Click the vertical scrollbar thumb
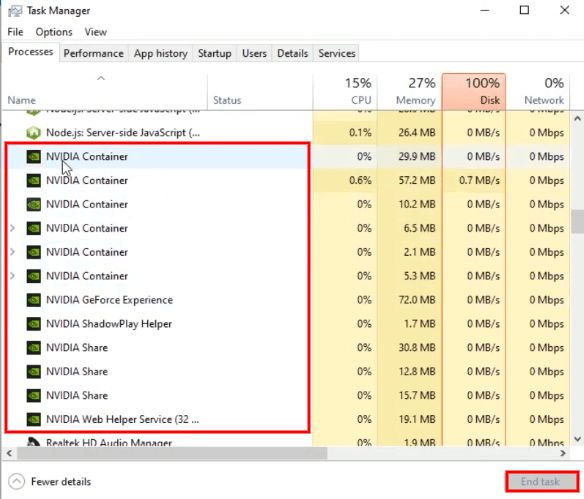Screen dimensions: 584x499 [577, 222]
